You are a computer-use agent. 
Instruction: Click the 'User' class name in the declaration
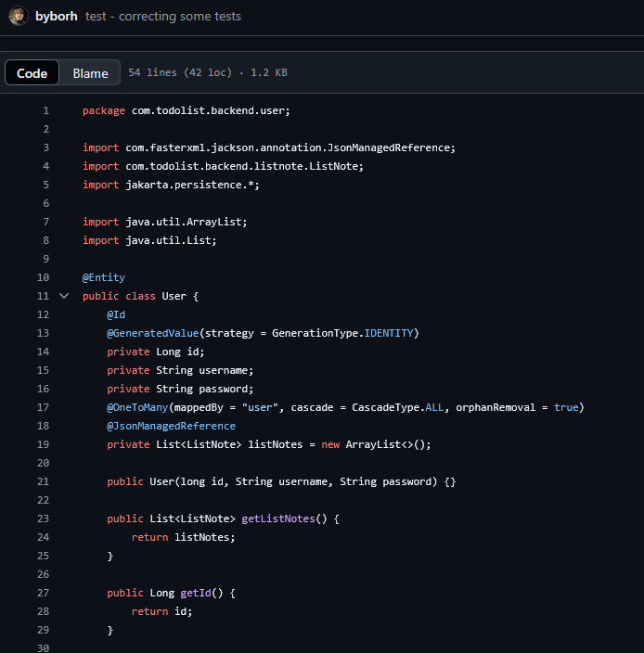point(174,296)
